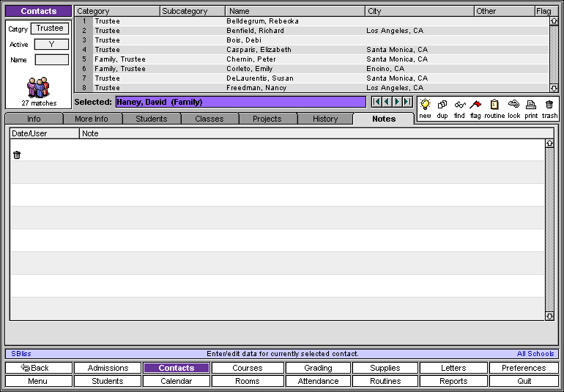Lock the record with the lock icon

click(x=514, y=104)
